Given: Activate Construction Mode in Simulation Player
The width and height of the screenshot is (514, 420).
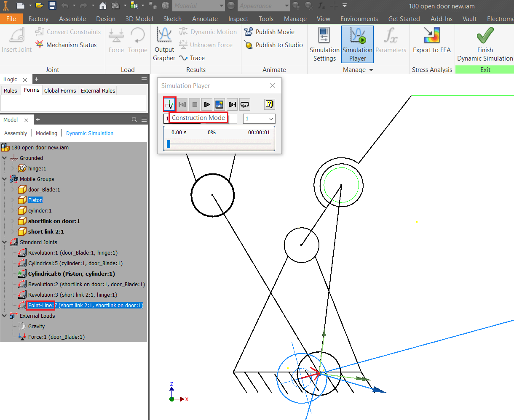Looking at the screenshot, I should [x=170, y=104].
